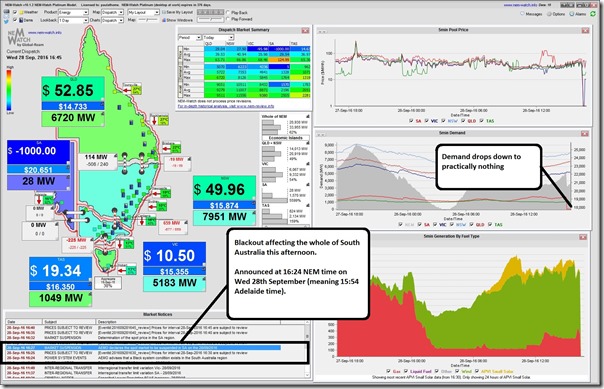Viewport: 604px width, 389px height.
Task: Open the Alarms panel icon
Action: 572,14
